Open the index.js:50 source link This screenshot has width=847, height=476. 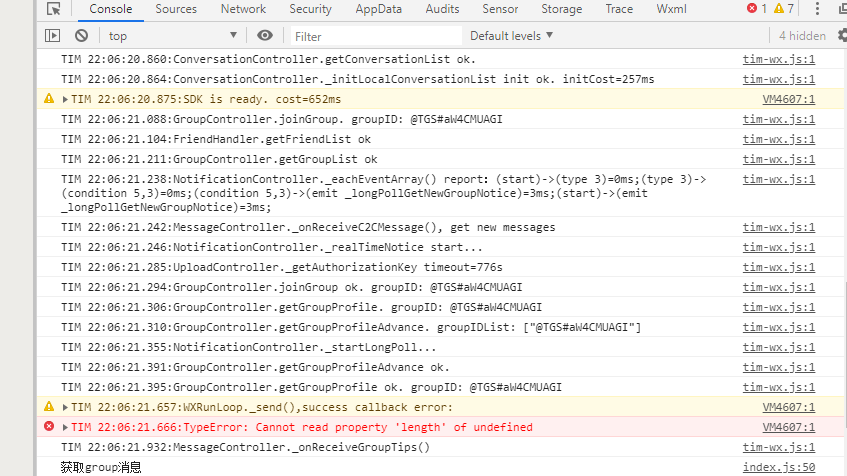click(778, 467)
